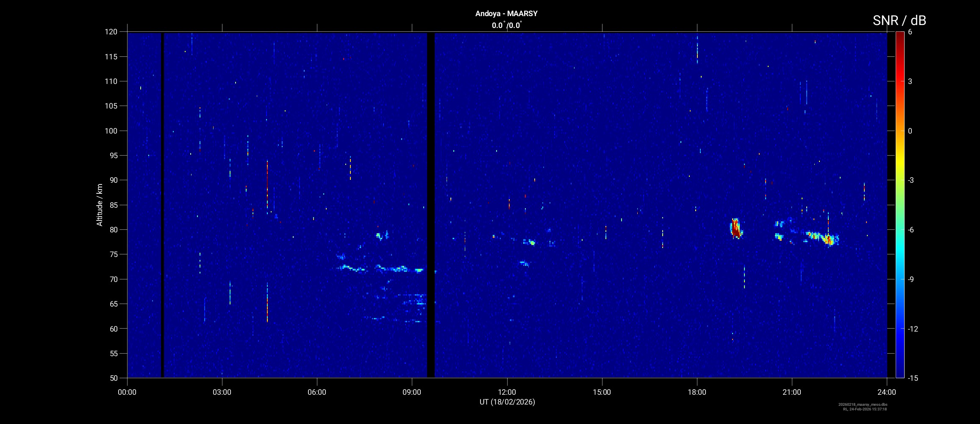This screenshot has width=980, height=424.
Task: Click the 21:00 tick label on time axis
Action: click(791, 392)
